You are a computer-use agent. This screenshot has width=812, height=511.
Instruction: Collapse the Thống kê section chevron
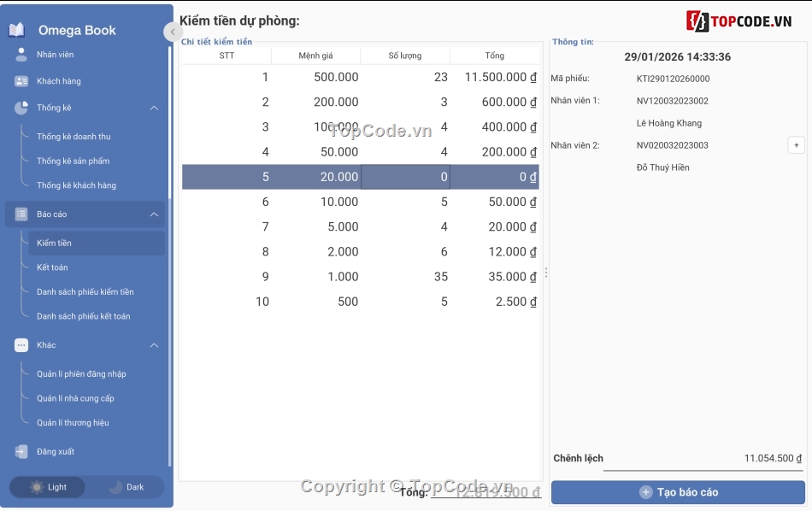[x=154, y=109]
